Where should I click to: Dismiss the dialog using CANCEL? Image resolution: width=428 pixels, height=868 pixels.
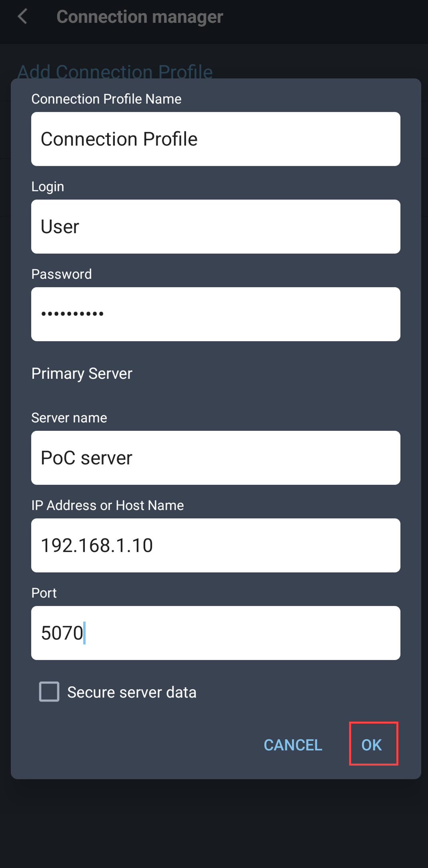292,744
